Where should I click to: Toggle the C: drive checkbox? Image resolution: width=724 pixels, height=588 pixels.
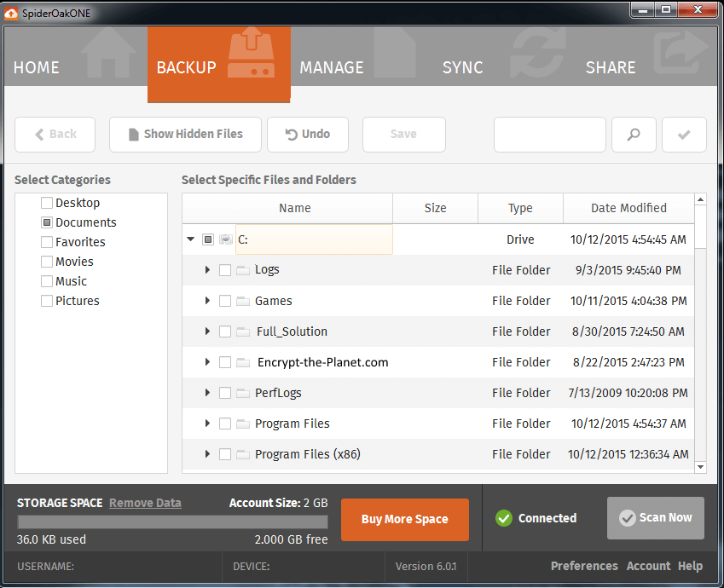[208, 239]
